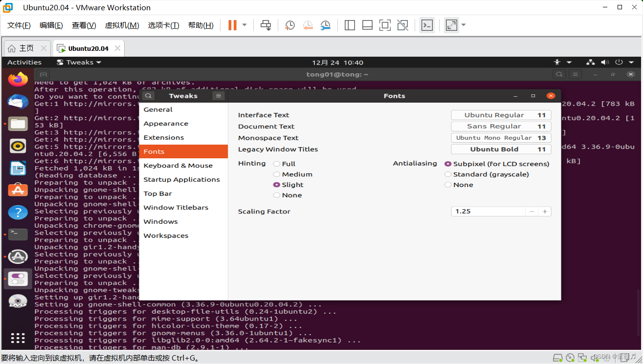
Task: Launch Firefox from the dock
Action: point(18,79)
